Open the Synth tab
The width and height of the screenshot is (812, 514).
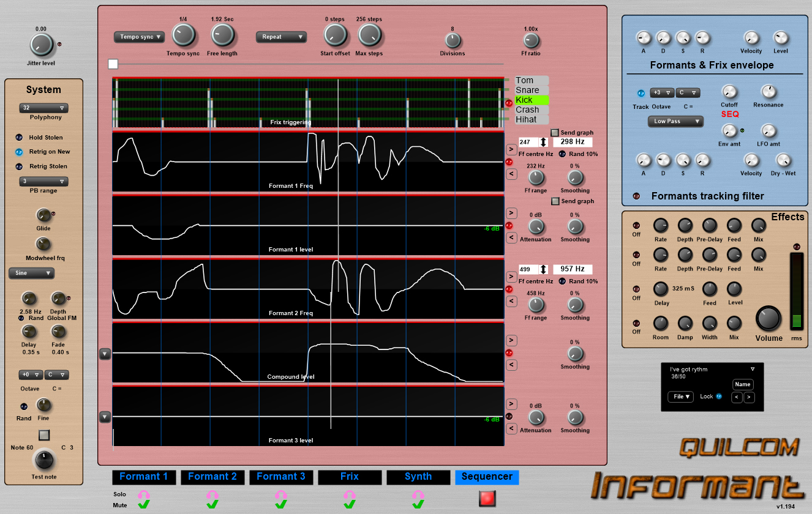click(x=418, y=477)
